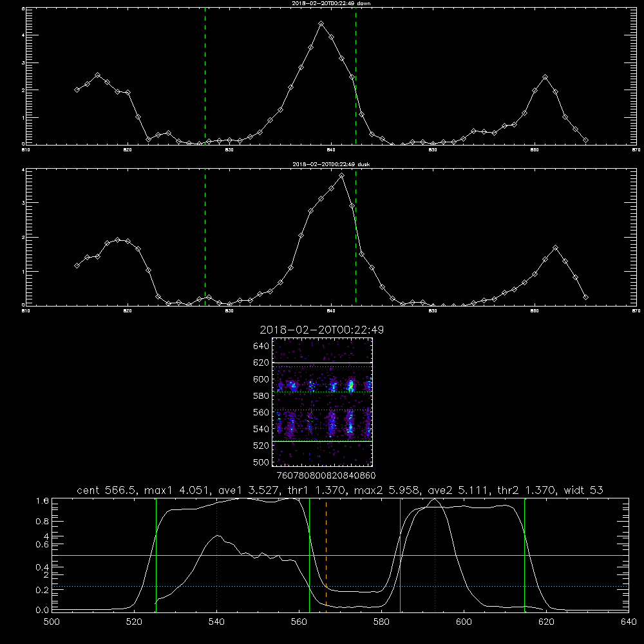644x644 pixels.
Task: Click the '0.2' y-axis label of bottom plot
Action: click(43, 590)
